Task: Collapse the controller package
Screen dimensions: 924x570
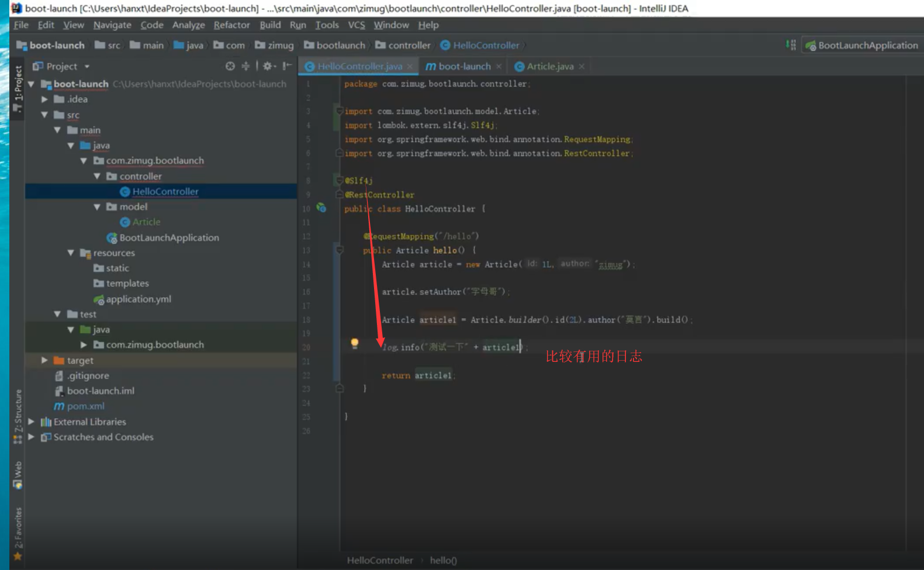Action: [x=97, y=176]
